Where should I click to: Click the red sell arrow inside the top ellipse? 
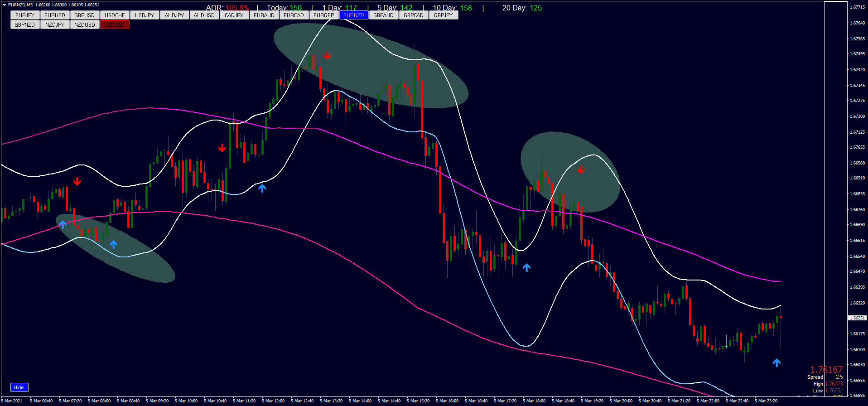[327, 56]
